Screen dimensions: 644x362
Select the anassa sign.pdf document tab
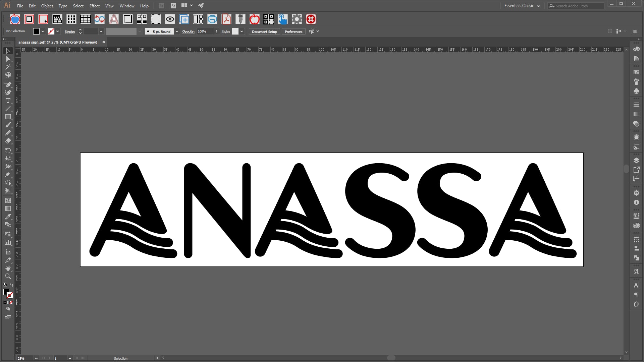(58, 42)
